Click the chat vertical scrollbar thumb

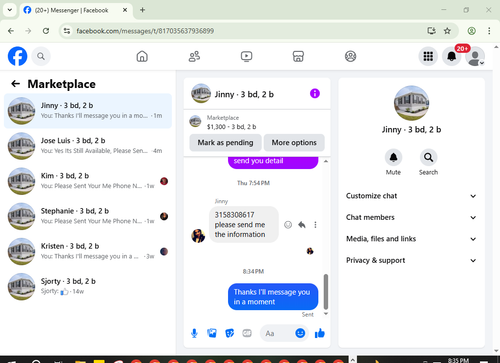(326, 292)
